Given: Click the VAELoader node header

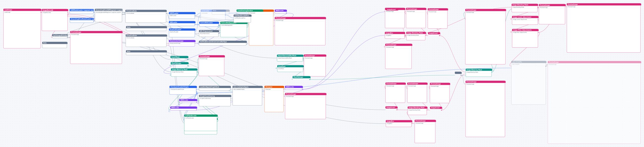Looking at the screenshot, I should (x=182, y=22).
